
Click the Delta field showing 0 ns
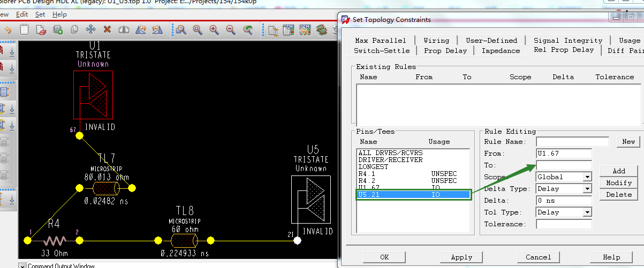click(564, 201)
